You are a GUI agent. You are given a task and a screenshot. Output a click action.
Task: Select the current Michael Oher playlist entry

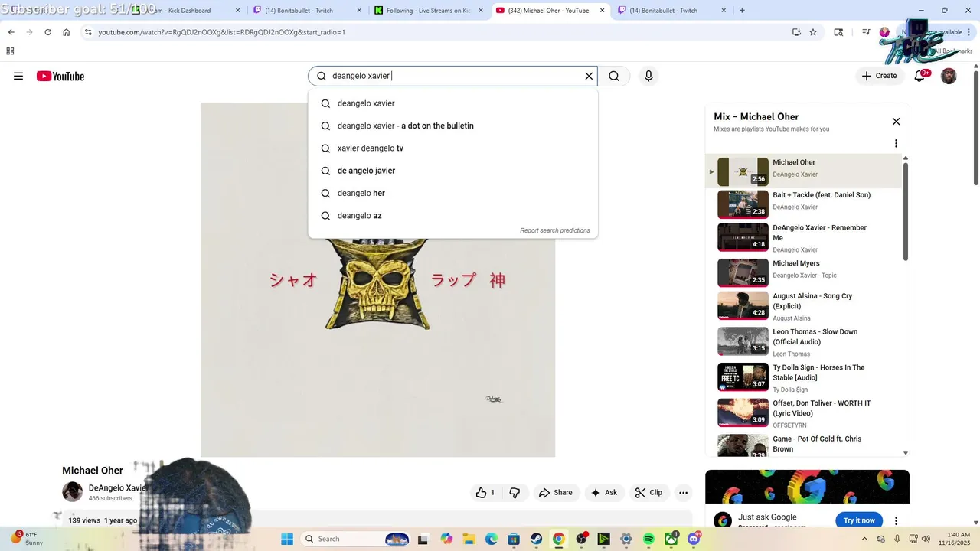click(804, 171)
